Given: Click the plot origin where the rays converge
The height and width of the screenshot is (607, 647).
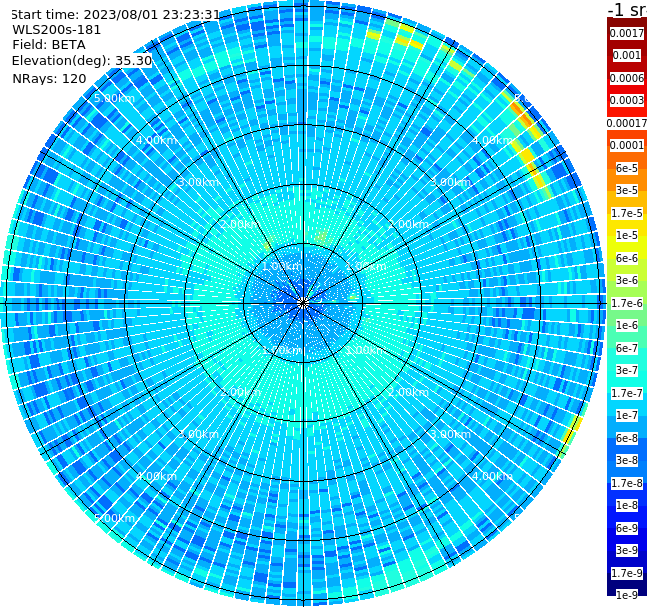Looking at the screenshot, I should (303, 303).
